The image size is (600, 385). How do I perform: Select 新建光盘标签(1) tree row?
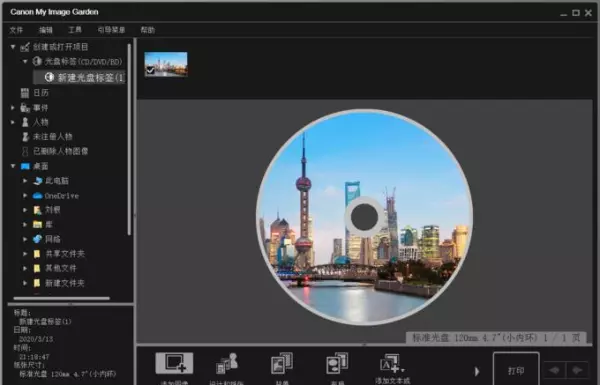tap(79, 77)
